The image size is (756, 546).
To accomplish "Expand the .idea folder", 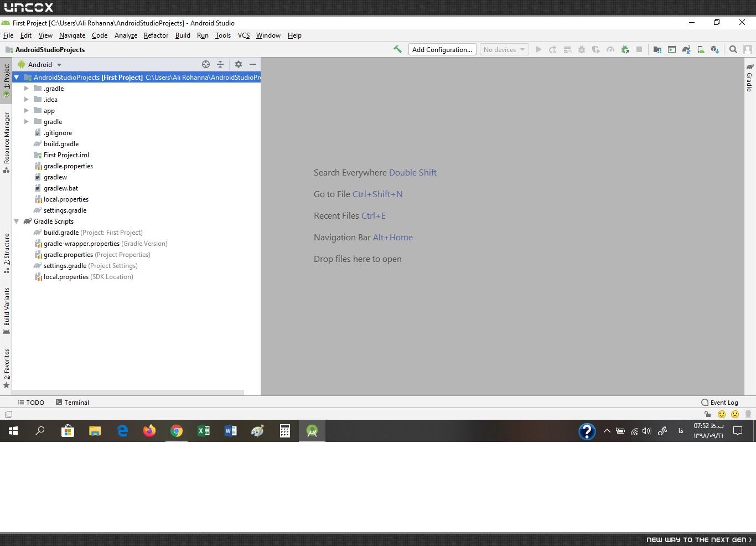I will (27, 99).
